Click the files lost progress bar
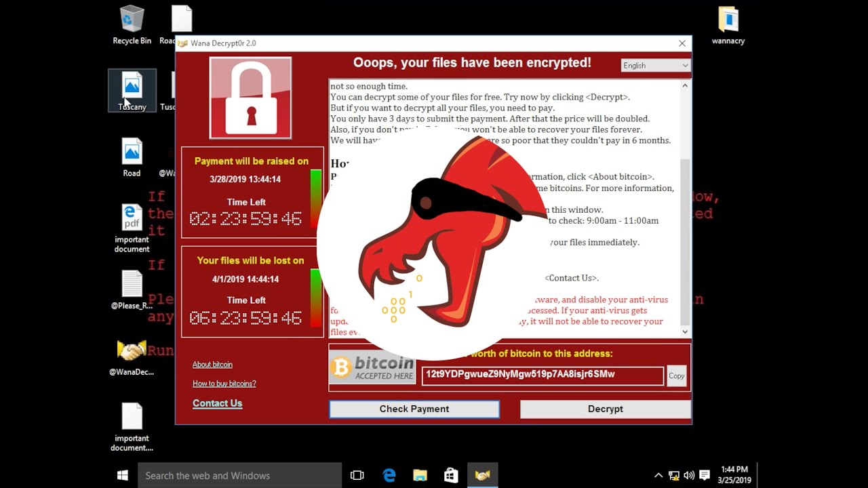868x488 pixels. pyautogui.click(x=316, y=298)
